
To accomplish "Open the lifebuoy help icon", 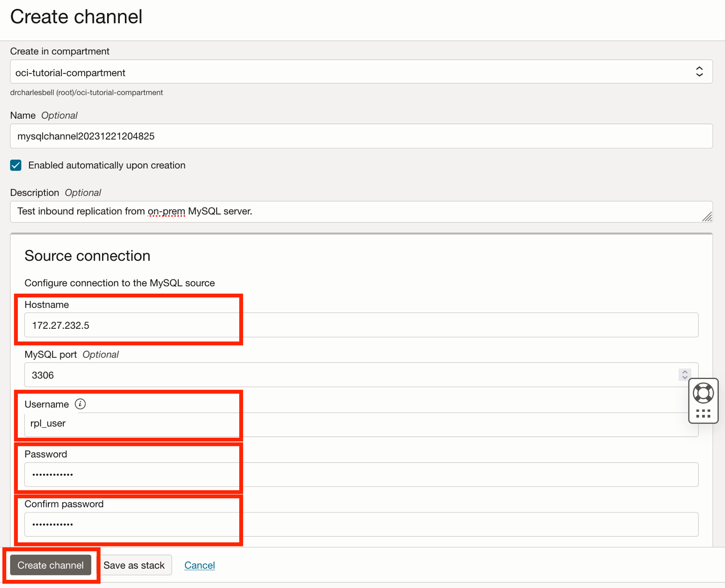I will tap(703, 393).
